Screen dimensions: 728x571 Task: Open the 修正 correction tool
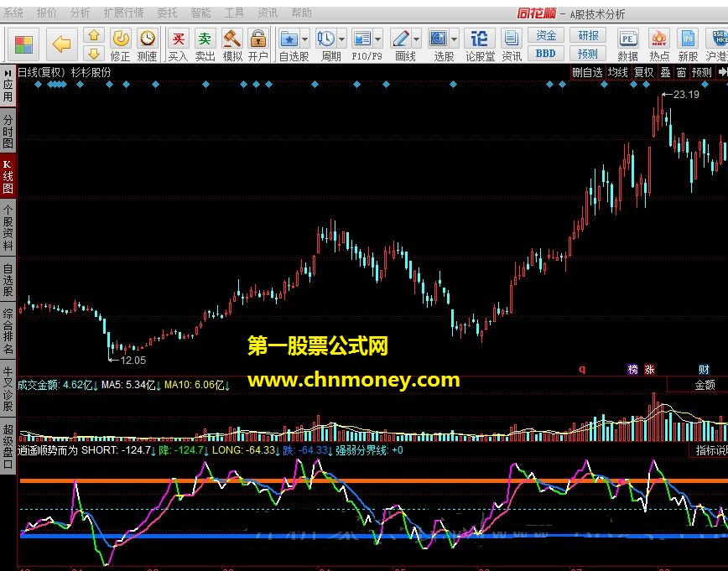[120, 45]
